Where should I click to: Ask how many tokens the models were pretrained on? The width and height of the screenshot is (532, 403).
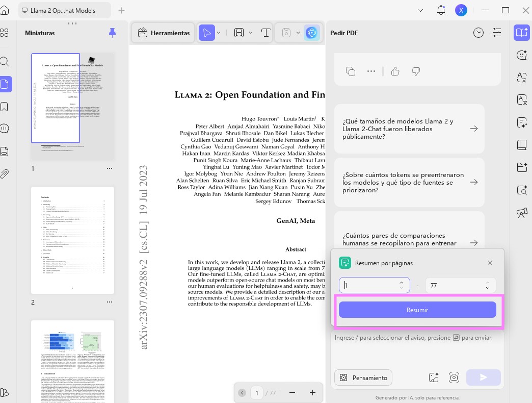409,182
